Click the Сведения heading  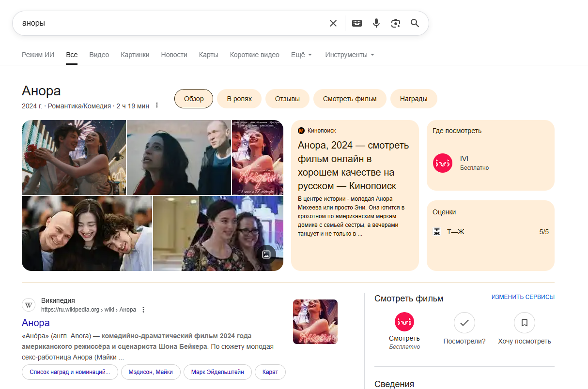coord(394,384)
